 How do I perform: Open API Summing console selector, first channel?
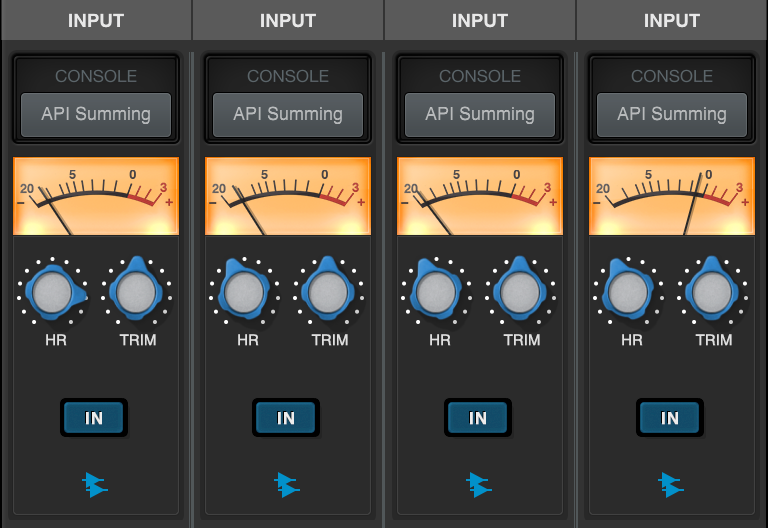96,115
